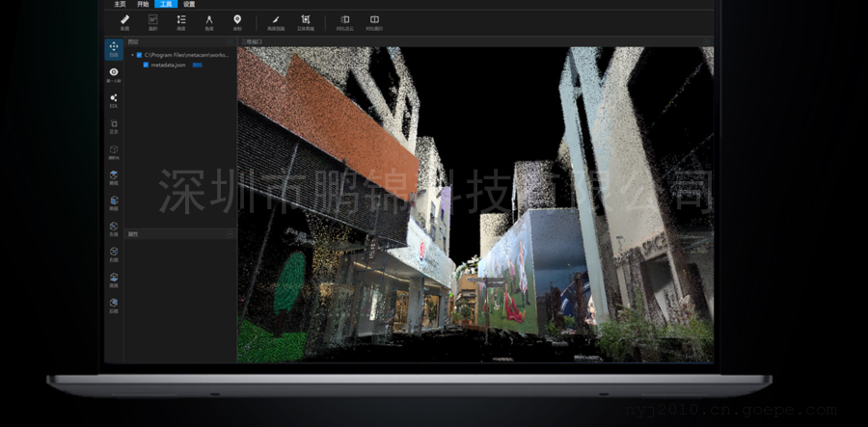Select the angle (角度) measurement tool
This screenshot has width=868, height=427.
click(208, 21)
